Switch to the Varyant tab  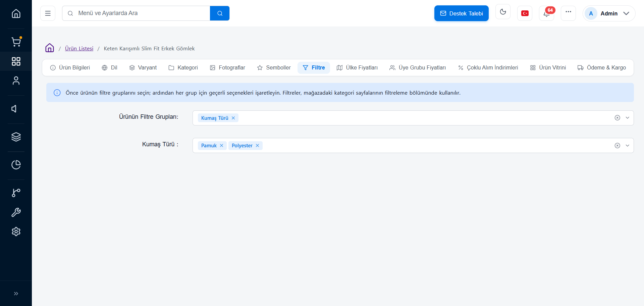coord(143,68)
